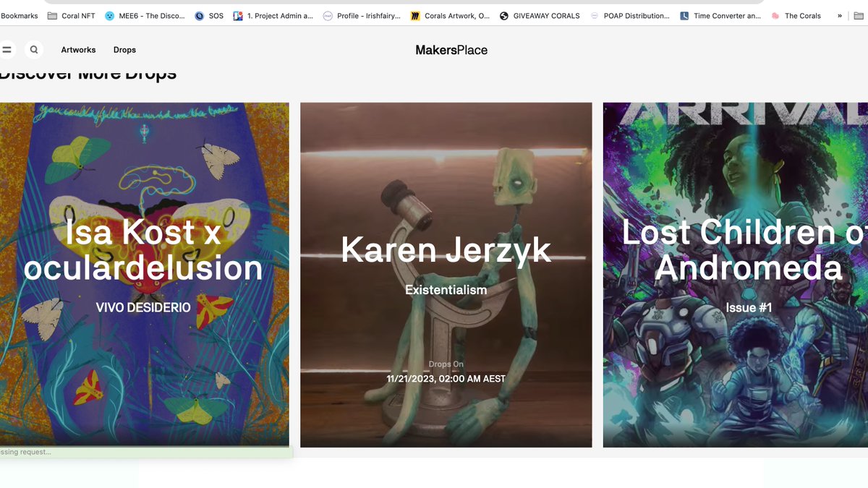Click the VIVO DESIDERIO subtitle
Viewport: 868px width, 488px height.
click(143, 307)
